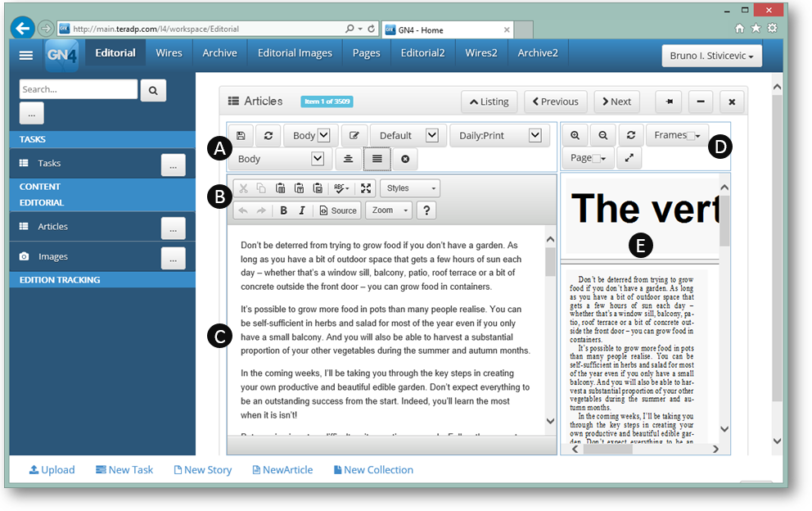Click the Save icon in the article toolbar
The image size is (812, 511).
click(x=241, y=135)
